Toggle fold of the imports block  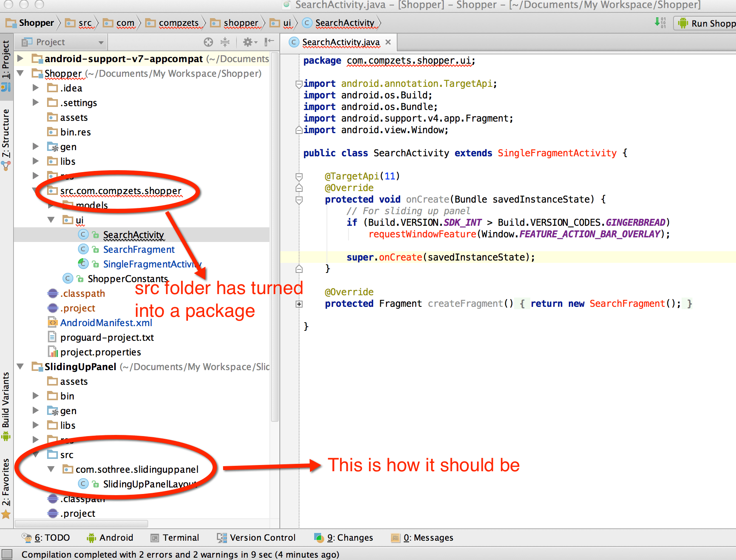point(299,84)
